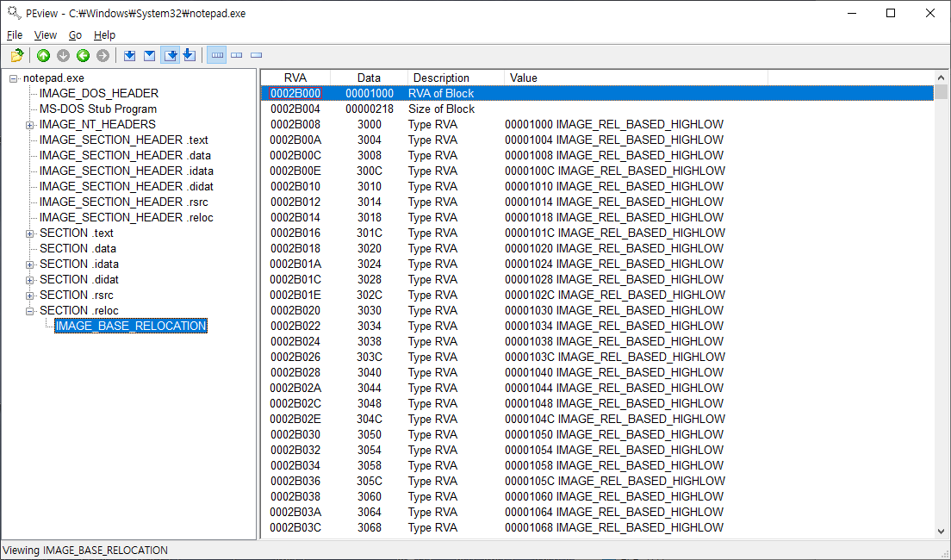
Task: Click the Data column header
Action: 369,78
